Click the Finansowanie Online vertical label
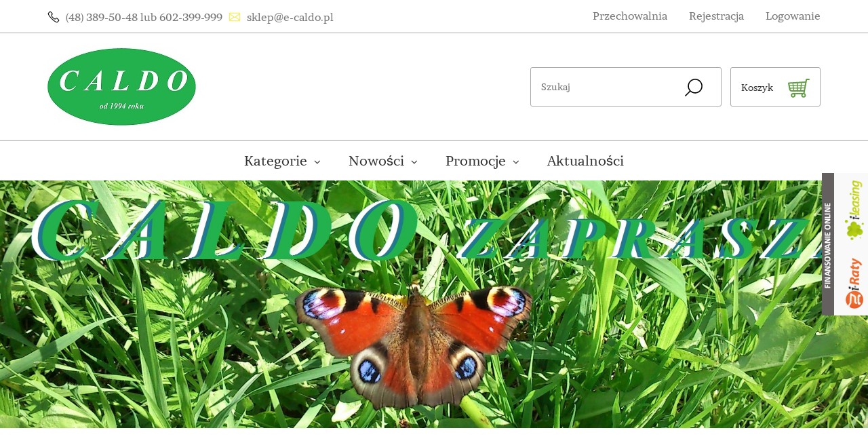The height and width of the screenshot is (441, 868). click(x=828, y=244)
